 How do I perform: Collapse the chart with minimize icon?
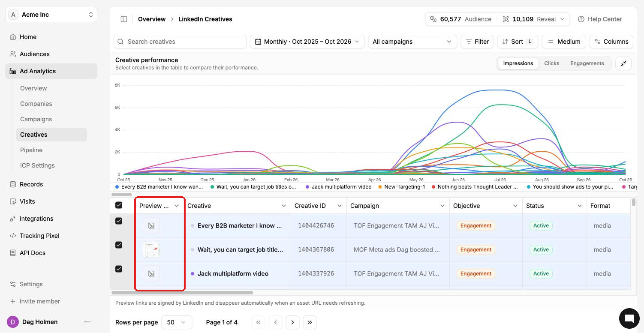pyautogui.click(x=623, y=63)
